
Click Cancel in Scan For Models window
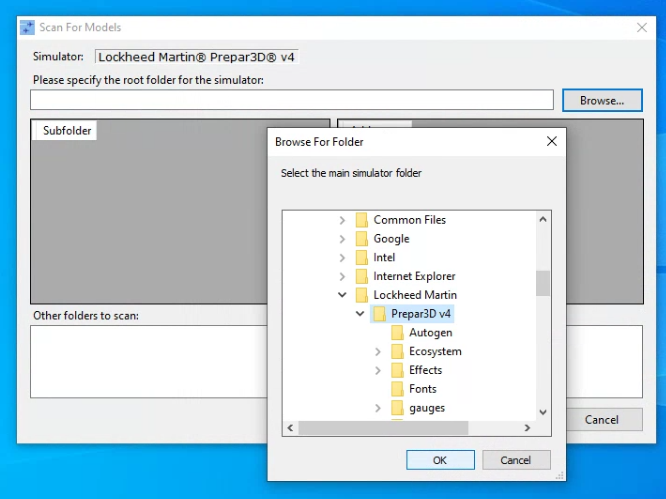(604, 420)
